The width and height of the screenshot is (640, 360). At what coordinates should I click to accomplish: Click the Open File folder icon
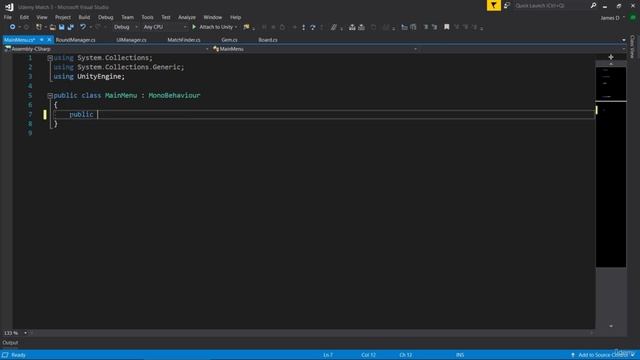53,27
